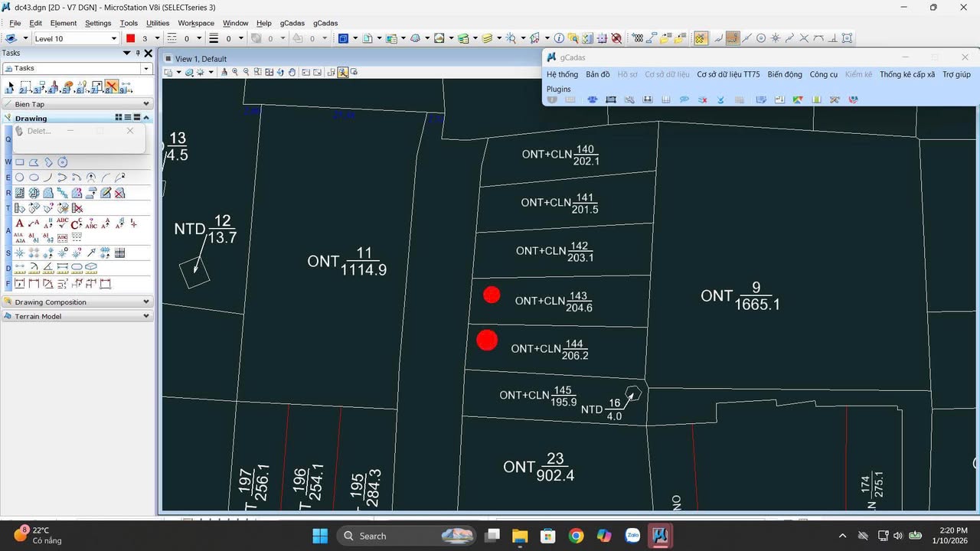Select the Place Circle tool

point(20,178)
